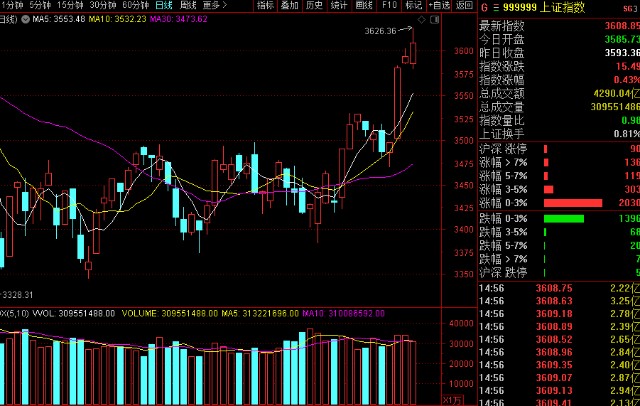640x406 pixels.
Task: Click the 沪深 跌停 label
Action: pyautogui.click(x=503, y=273)
